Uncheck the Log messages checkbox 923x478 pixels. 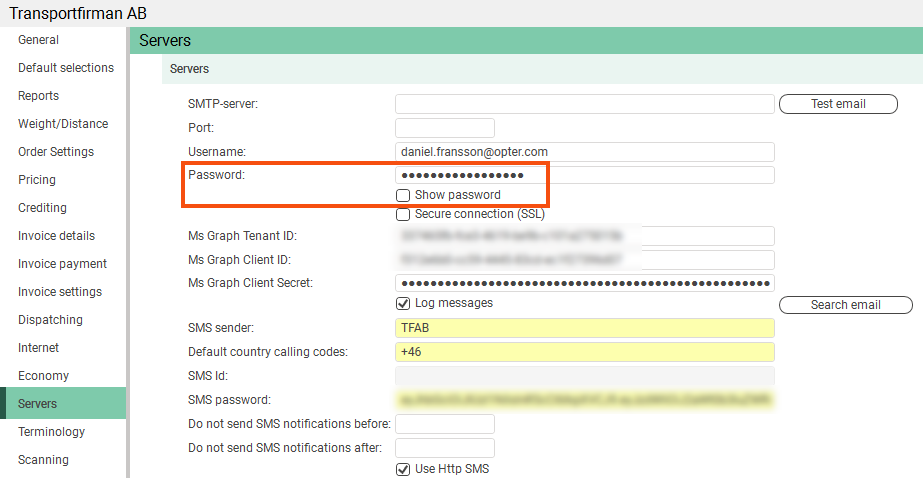pos(403,303)
